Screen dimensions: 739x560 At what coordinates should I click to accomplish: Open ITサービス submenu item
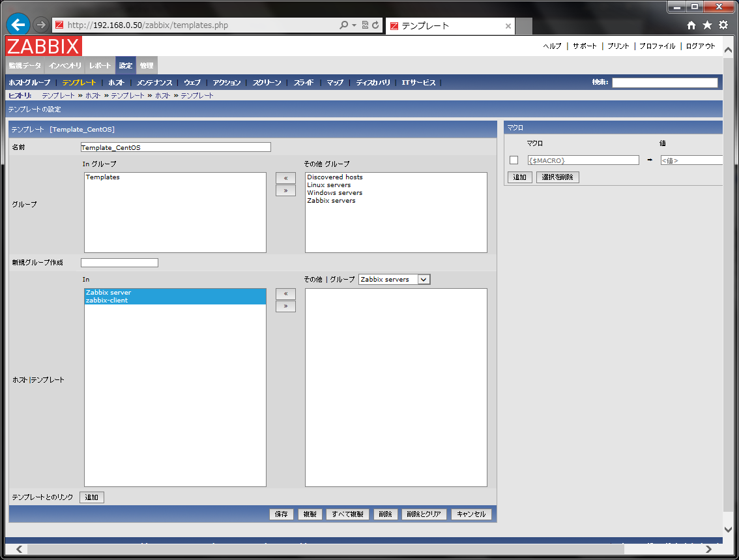[418, 83]
